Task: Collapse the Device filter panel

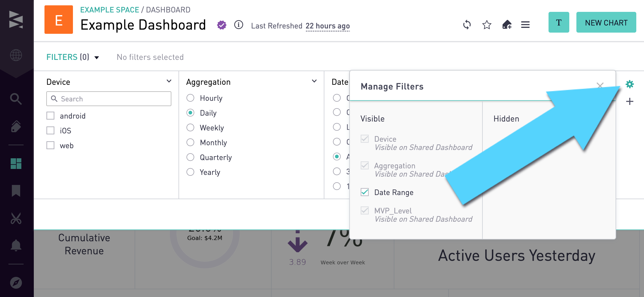Action: coord(169,81)
